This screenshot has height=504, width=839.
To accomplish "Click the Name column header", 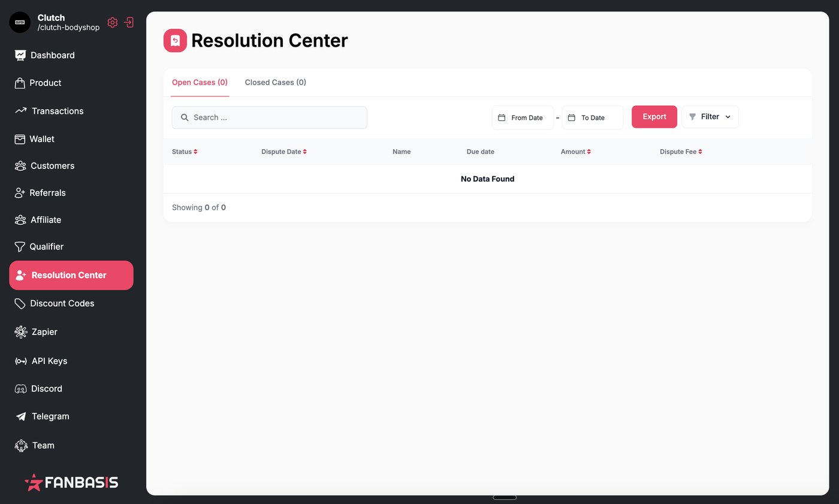I will pyautogui.click(x=402, y=152).
